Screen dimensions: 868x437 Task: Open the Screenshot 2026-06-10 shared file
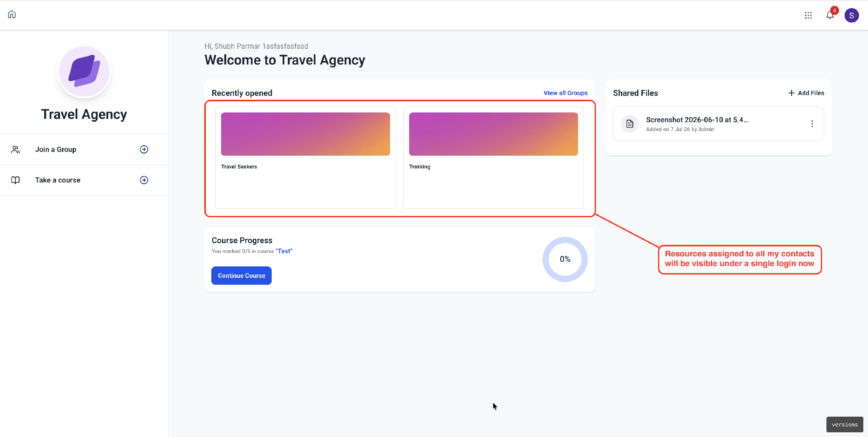click(718, 123)
